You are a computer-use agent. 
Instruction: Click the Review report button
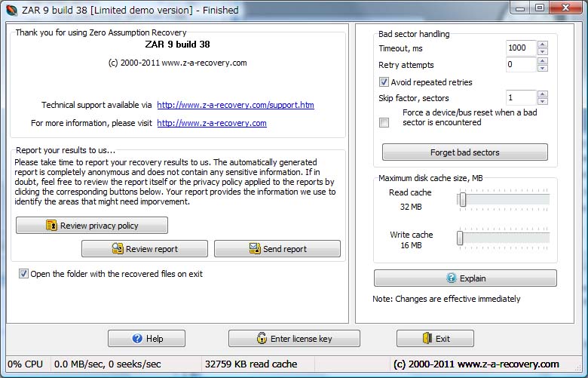point(145,249)
